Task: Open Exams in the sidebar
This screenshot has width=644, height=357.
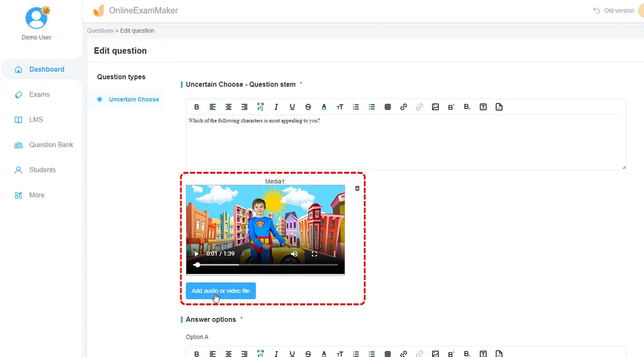Action: pyautogui.click(x=39, y=94)
